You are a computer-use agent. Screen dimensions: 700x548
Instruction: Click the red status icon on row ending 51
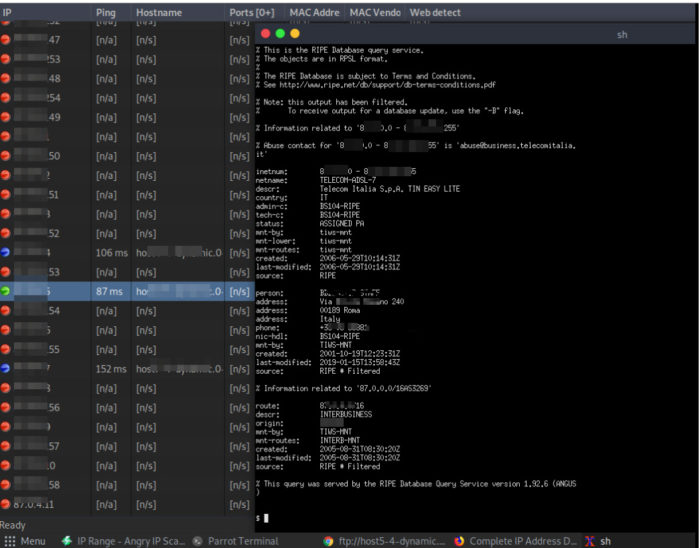[5, 195]
